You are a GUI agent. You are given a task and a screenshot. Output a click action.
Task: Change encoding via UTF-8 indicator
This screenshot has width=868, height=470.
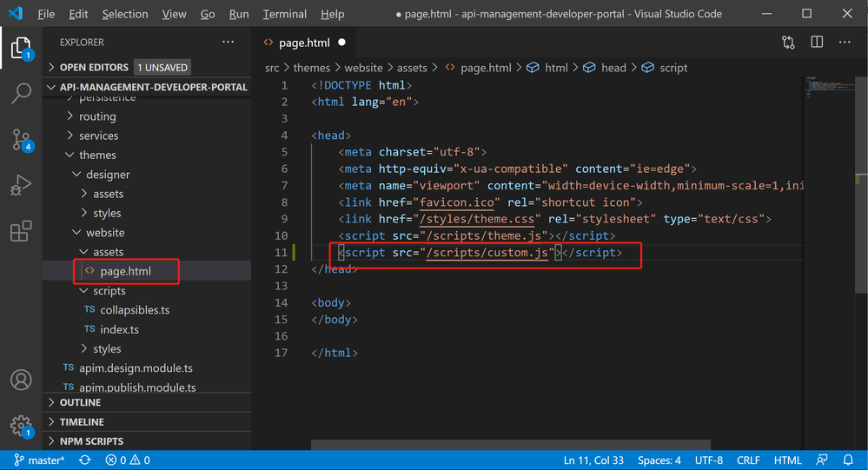tap(709, 460)
